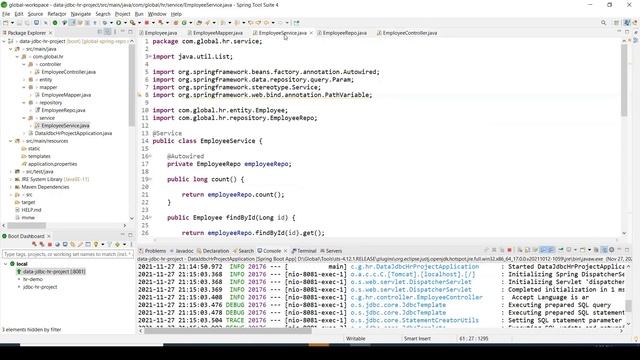Click the New file toolbar icon
The height and width of the screenshot is (360, 640).
(6, 22)
